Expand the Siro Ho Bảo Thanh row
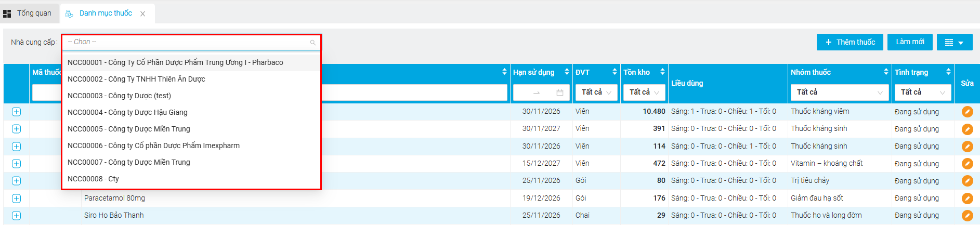The image size is (980, 225). pos(16,216)
